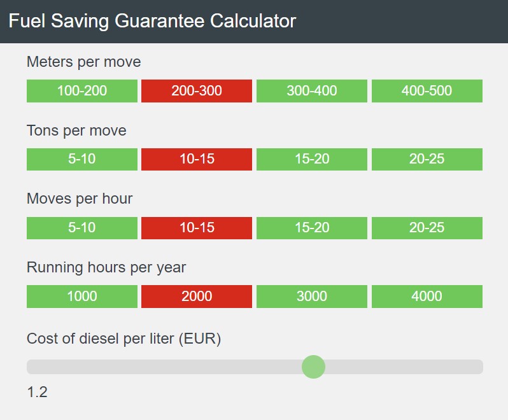Choose the 200-300 meters per move option
508x420 pixels.
(197, 91)
